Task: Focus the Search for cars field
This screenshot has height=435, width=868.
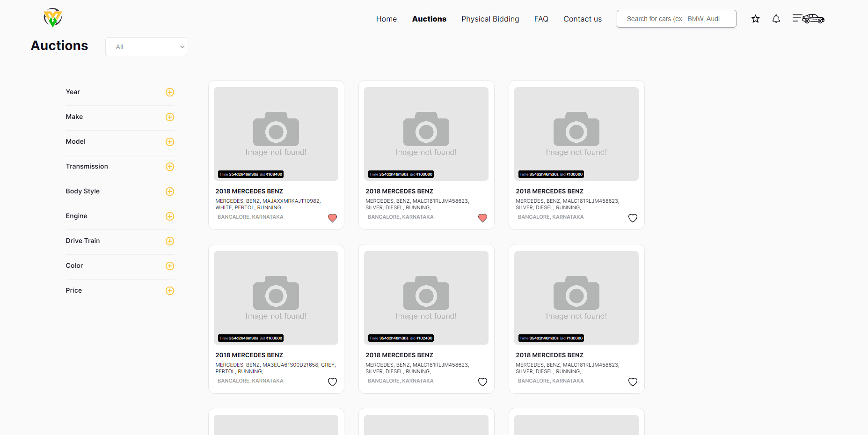Action: 676,19
